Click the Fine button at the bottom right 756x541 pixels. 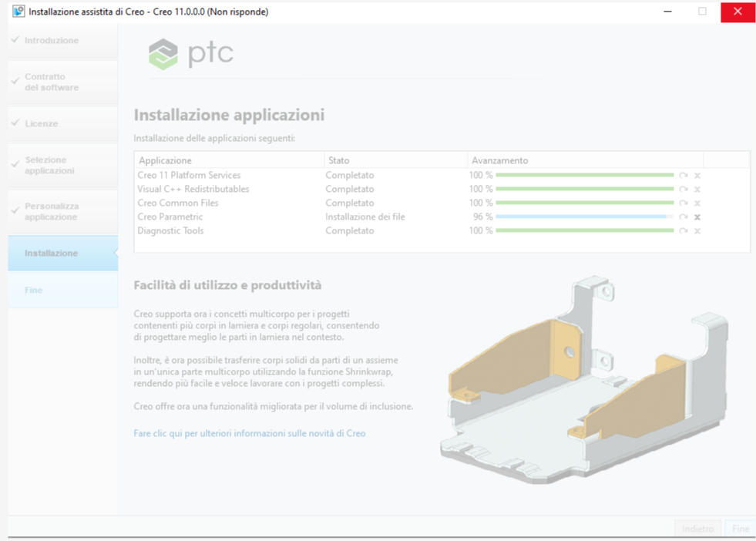coord(741,529)
